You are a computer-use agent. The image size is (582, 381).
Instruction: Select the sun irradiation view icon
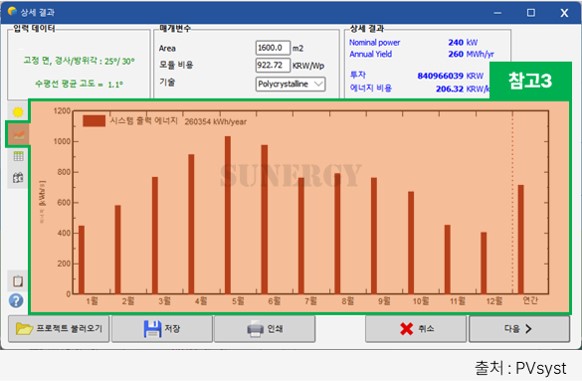[18, 112]
